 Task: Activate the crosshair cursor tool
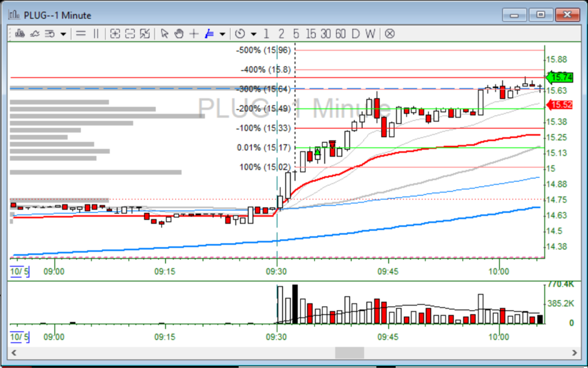(193, 34)
